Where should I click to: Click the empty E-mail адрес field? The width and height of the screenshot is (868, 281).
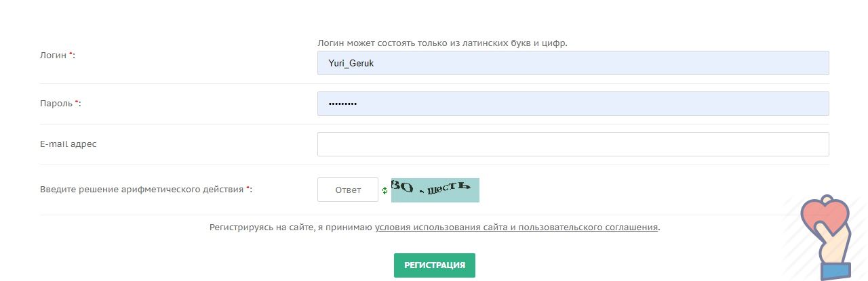[x=573, y=144]
